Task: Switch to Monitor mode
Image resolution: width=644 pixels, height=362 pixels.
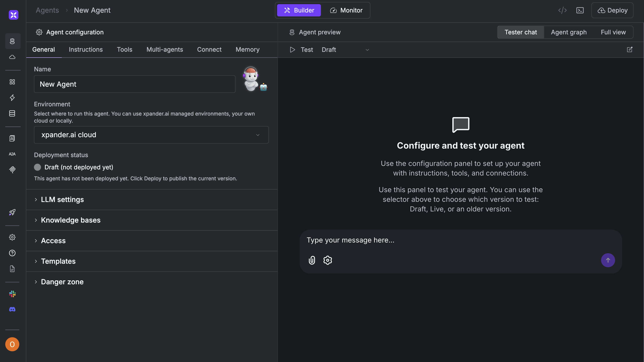Action: point(346,10)
